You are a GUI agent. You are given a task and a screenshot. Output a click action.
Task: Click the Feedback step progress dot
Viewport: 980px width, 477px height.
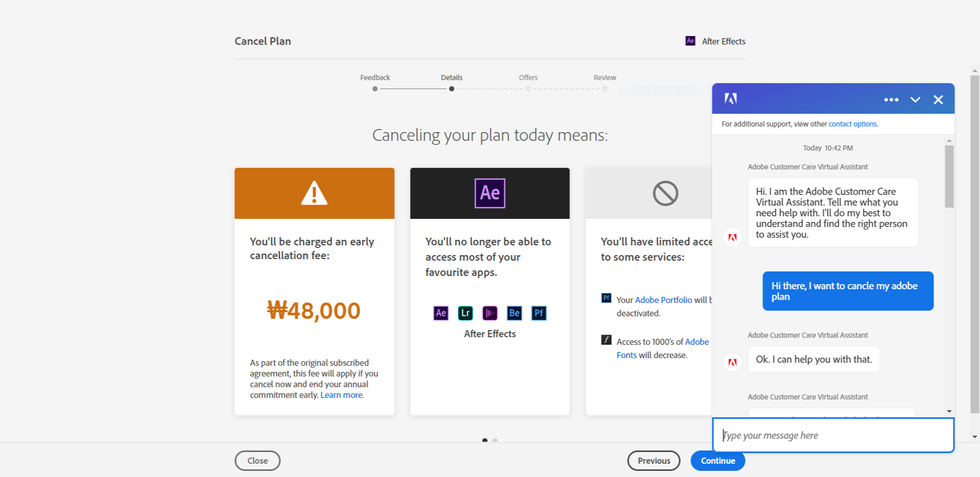click(x=375, y=89)
